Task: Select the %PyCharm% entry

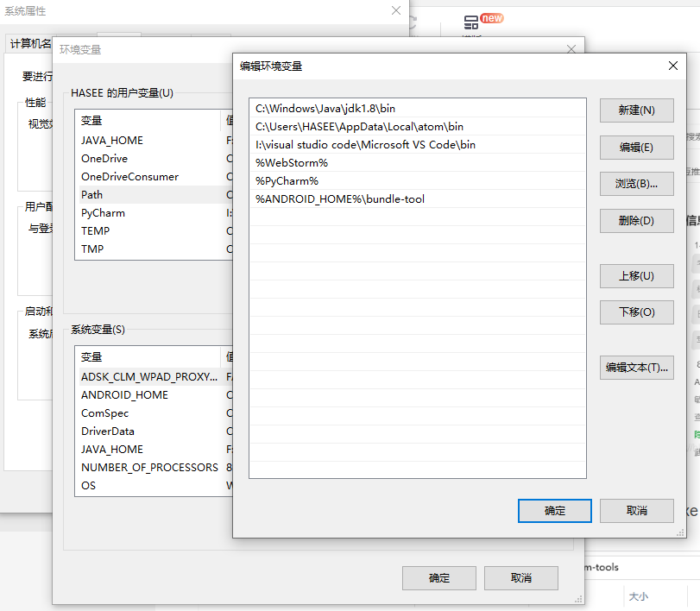Action: tap(418, 181)
